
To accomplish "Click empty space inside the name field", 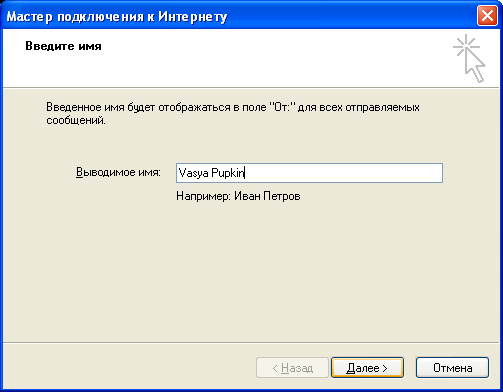I will coord(343,173).
